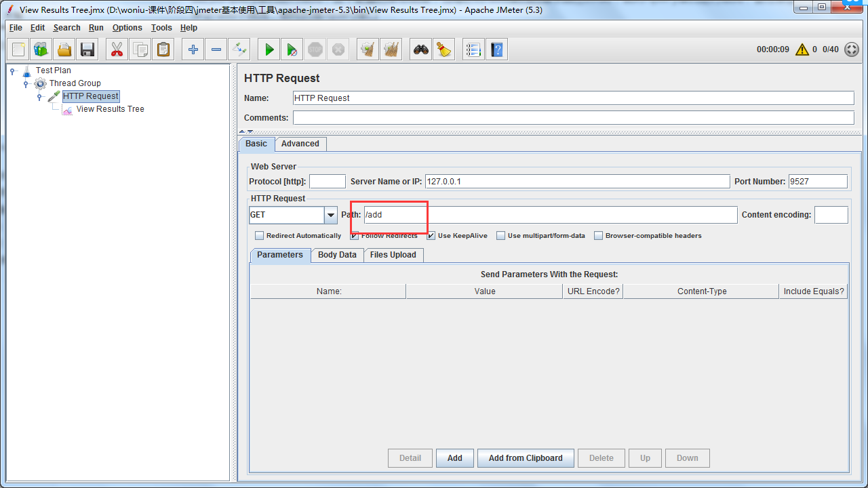Viewport: 868px width, 488px height.
Task: Click the Comments input field
Action: click(x=574, y=118)
